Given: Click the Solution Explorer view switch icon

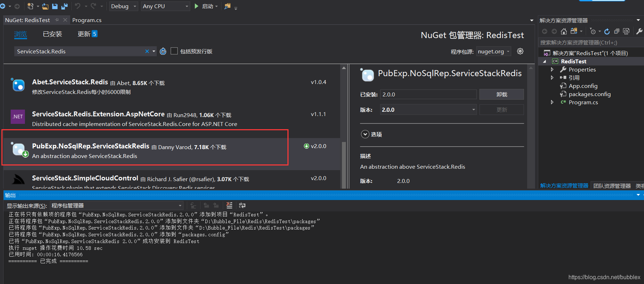Looking at the screenshot, I should point(574,31).
